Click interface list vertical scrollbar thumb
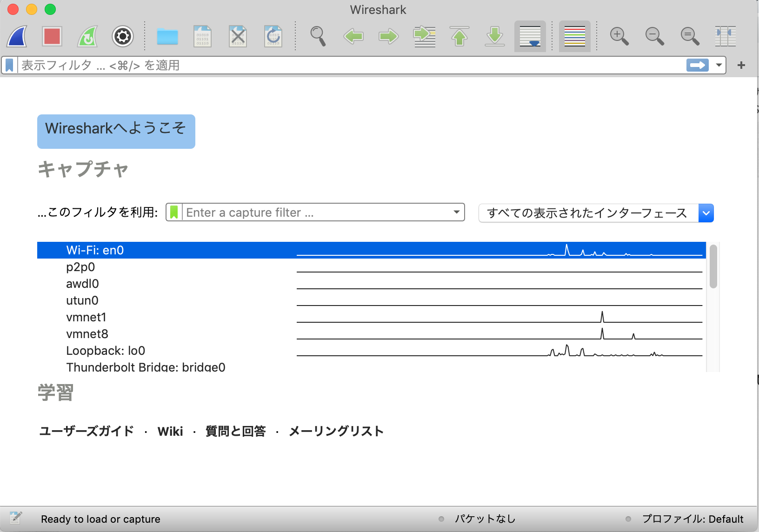 pos(713,266)
